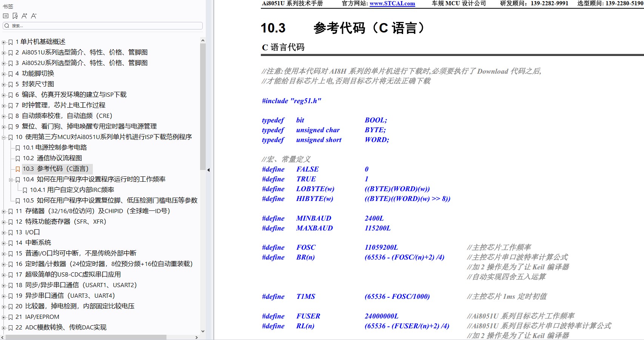
Task: Collapse chapter 10 使用第三方MCU下载范例程序
Action: pyautogui.click(x=4, y=137)
